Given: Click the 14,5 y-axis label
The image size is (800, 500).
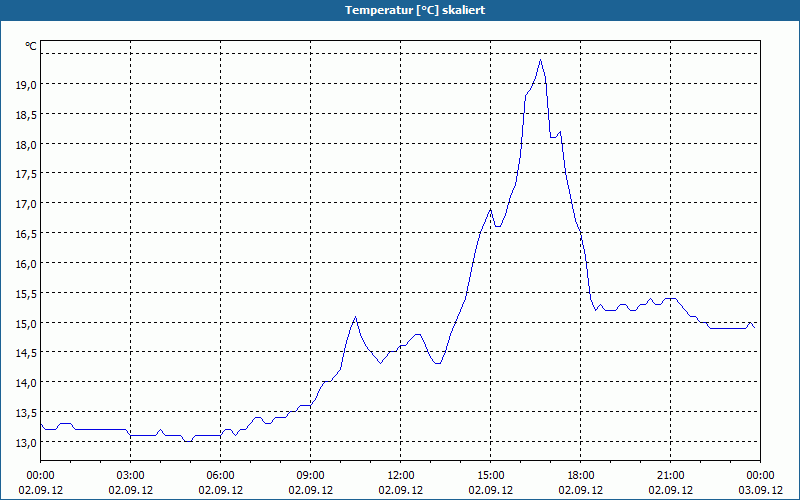Looking at the screenshot, I should (x=27, y=353).
